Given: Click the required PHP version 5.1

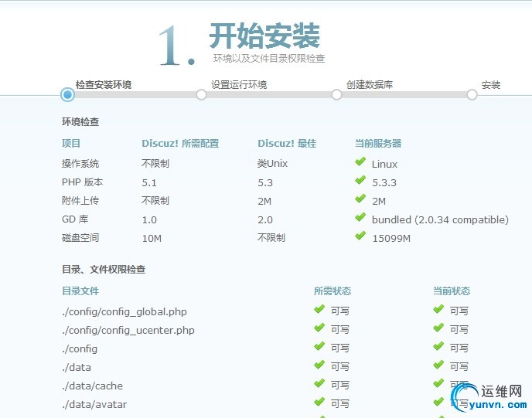Looking at the screenshot, I should [149, 183].
